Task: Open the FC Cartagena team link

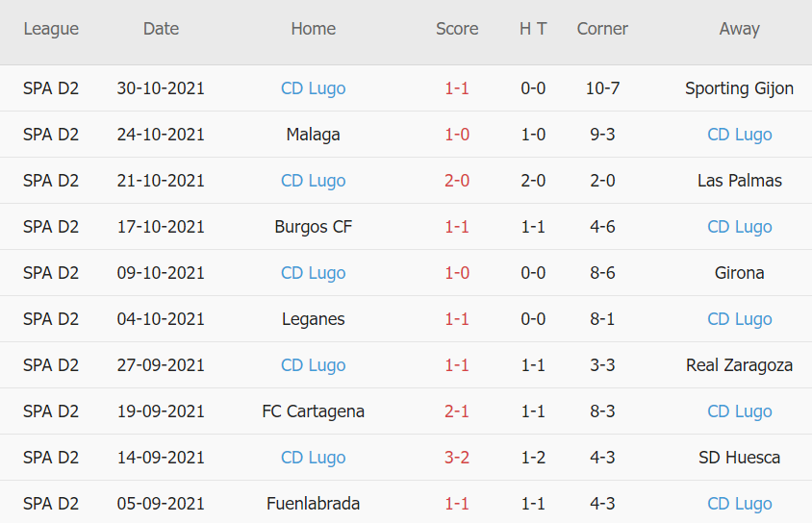Action: tap(313, 411)
